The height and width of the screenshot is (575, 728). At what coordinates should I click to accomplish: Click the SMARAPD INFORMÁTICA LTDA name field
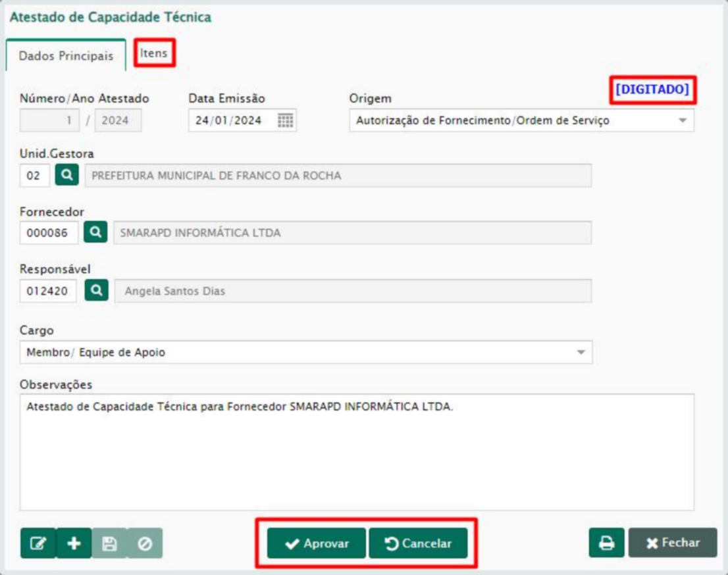coord(352,232)
